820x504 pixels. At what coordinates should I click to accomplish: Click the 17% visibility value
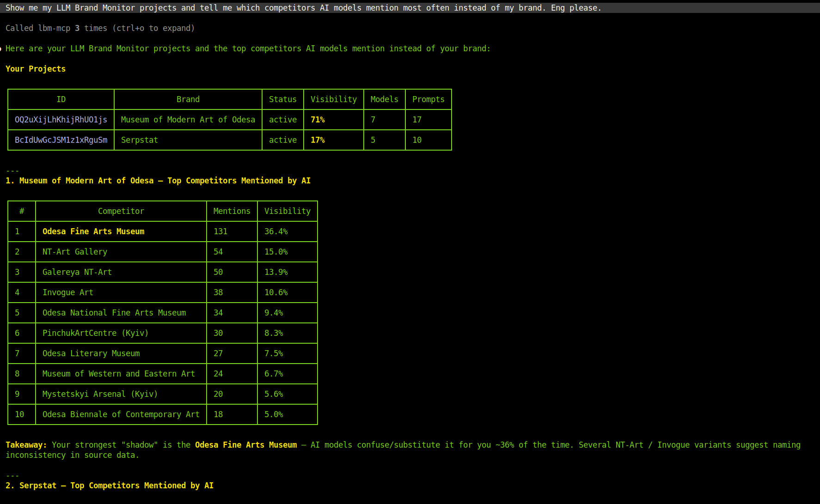pyautogui.click(x=318, y=140)
